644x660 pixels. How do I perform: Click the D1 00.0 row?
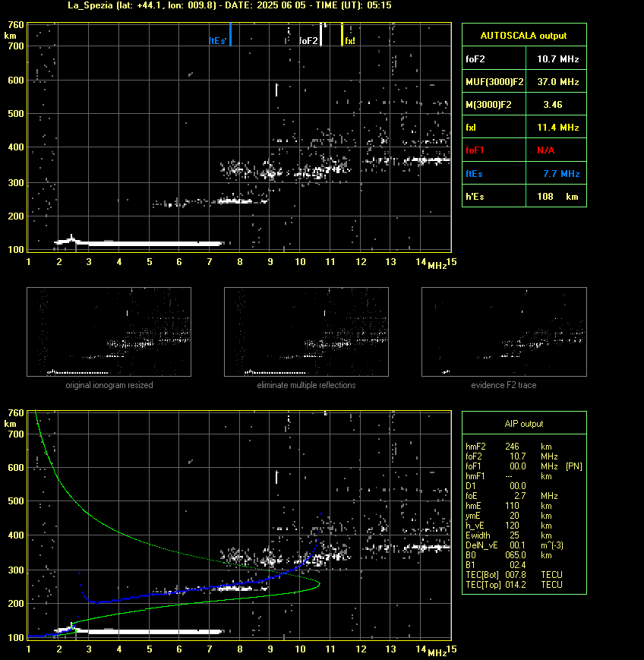[x=496, y=486]
